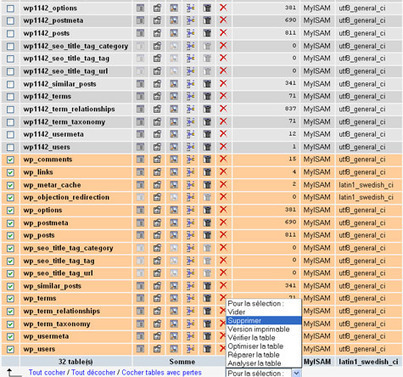This screenshot has width=403, height=377.
Task: Click the browse icon for wp_posts
Action: 140,236
